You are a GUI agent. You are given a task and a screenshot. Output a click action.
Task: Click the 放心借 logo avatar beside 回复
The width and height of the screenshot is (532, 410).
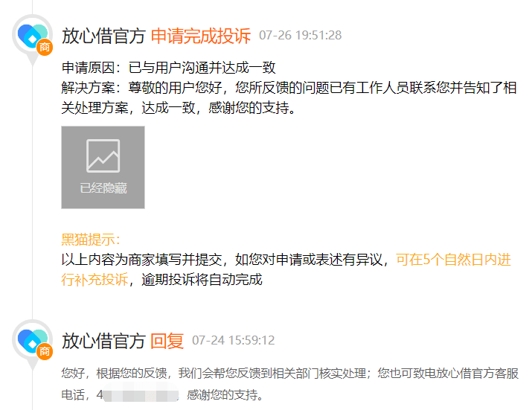[32, 340]
